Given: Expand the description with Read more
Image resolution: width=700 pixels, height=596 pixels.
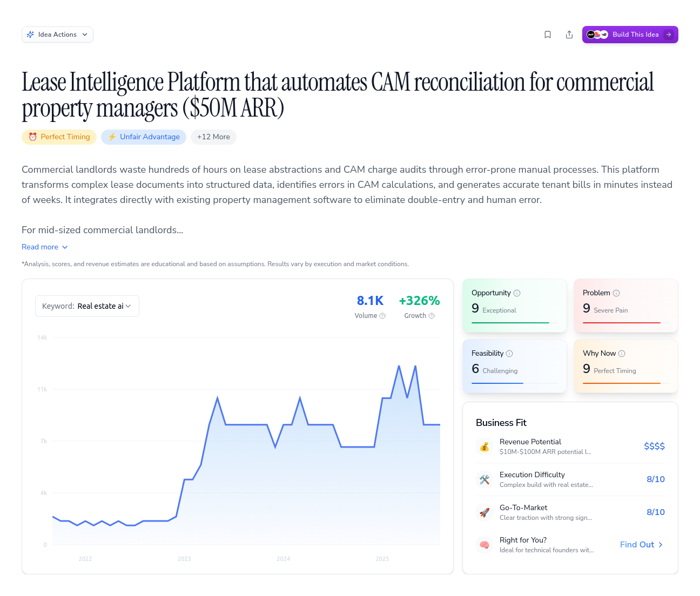Looking at the screenshot, I should pos(45,247).
